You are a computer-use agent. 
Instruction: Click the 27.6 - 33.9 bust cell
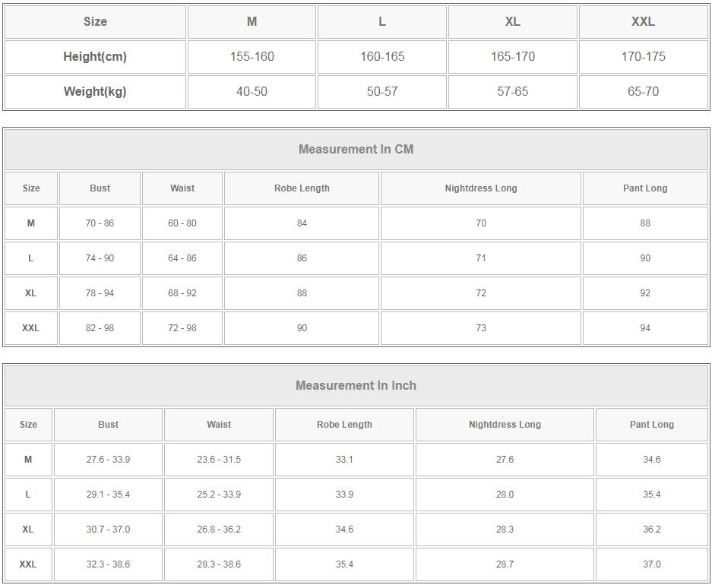108,460
